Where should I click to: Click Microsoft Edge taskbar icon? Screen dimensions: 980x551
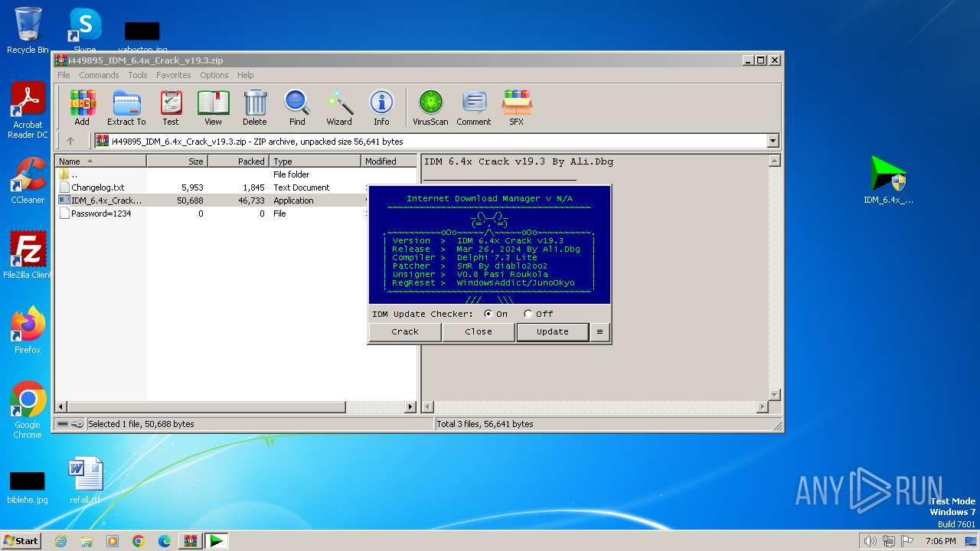pos(164,541)
